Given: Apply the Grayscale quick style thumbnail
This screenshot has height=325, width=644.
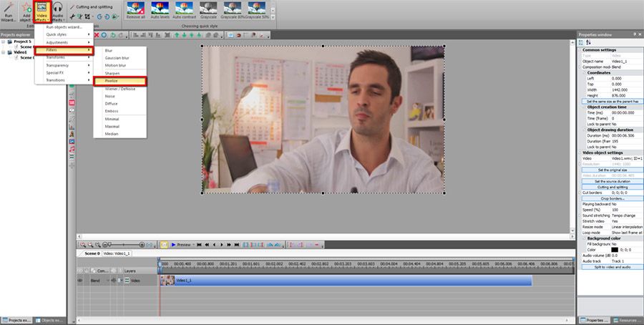Looking at the screenshot, I should pos(208,10).
